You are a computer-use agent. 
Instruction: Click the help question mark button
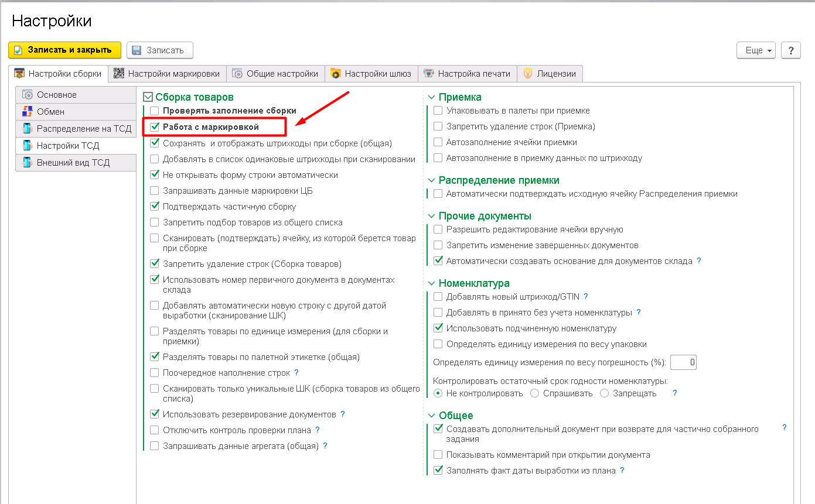[x=791, y=50]
